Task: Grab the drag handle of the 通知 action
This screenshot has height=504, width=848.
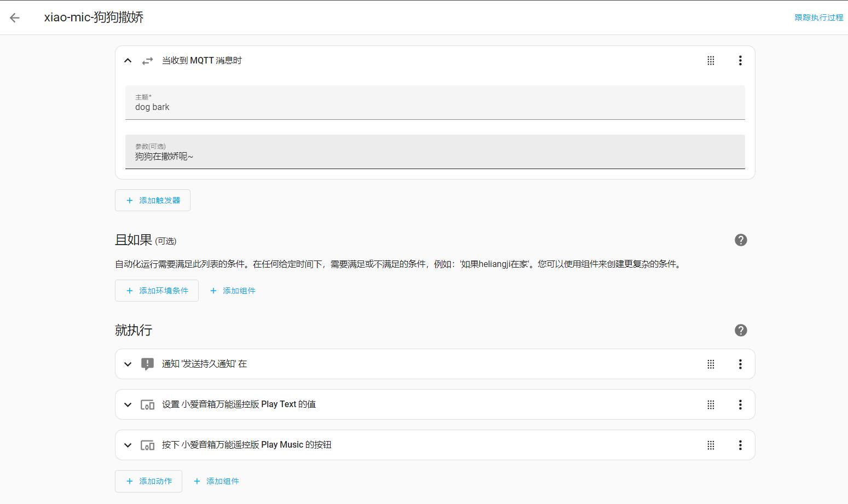Action: pos(711,364)
